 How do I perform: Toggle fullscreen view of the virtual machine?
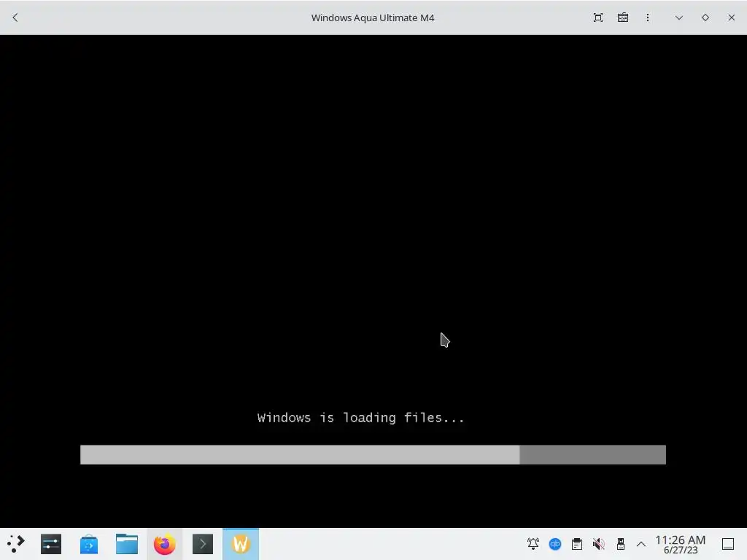coord(598,17)
